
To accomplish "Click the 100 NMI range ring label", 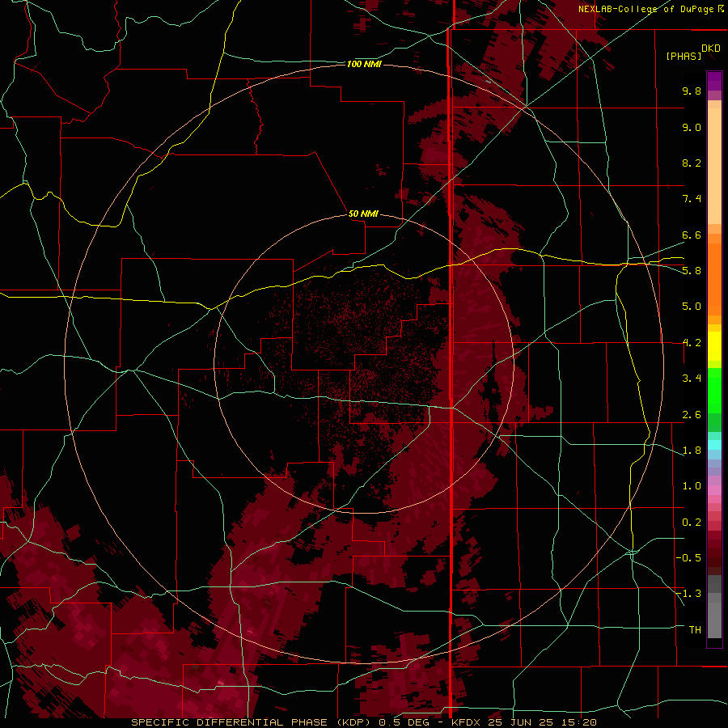I will [x=364, y=64].
